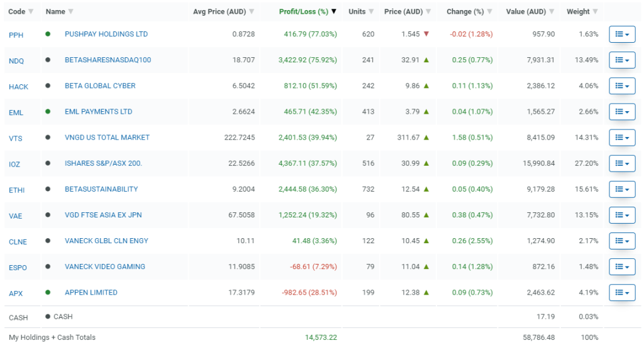
Task: Click the green status dot for EML
Action: [48, 112]
